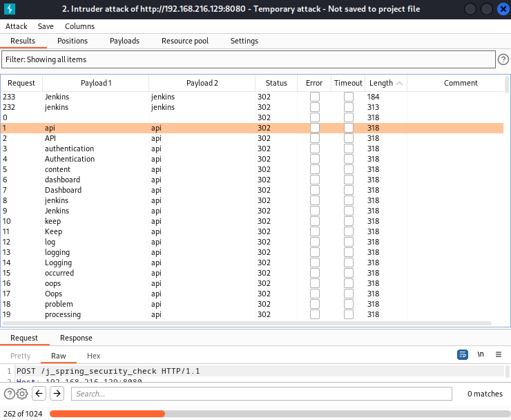Image resolution: width=511 pixels, height=420 pixels.
Task: Open the search settings gear icon
Action: 22,394
